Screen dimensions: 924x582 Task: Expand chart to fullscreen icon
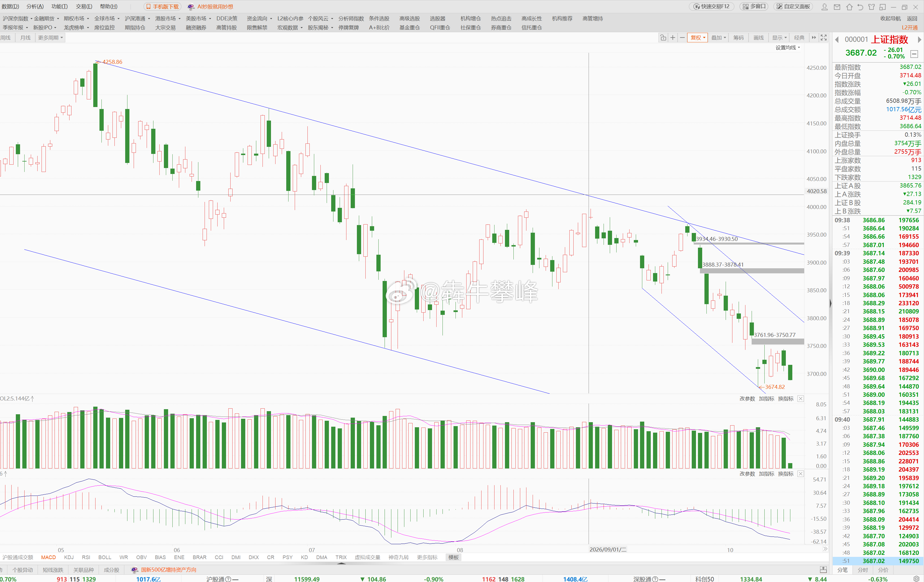[x=823, y=38]
